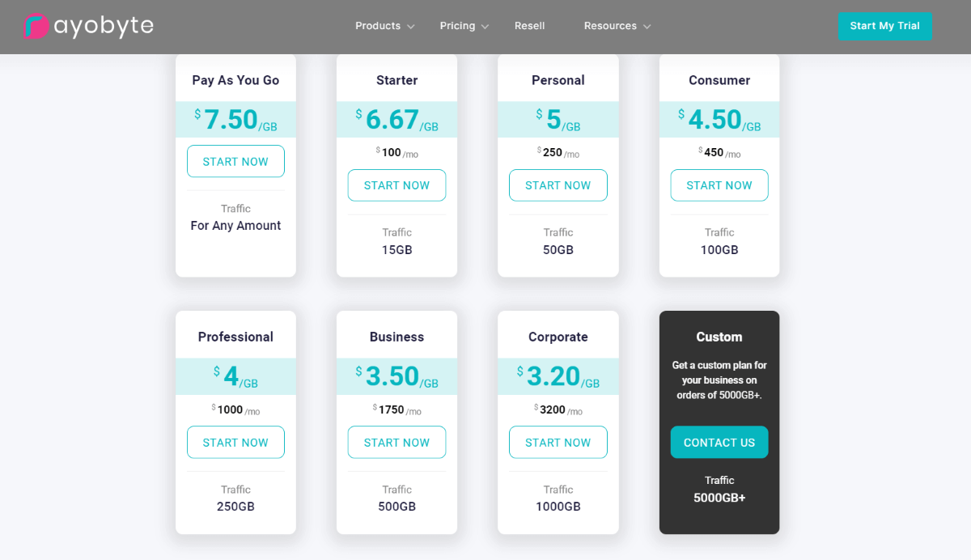The height and width of the screenshot is (560, 971).
Task: Click the Custom plan heading
Action: tap(719, 337)
